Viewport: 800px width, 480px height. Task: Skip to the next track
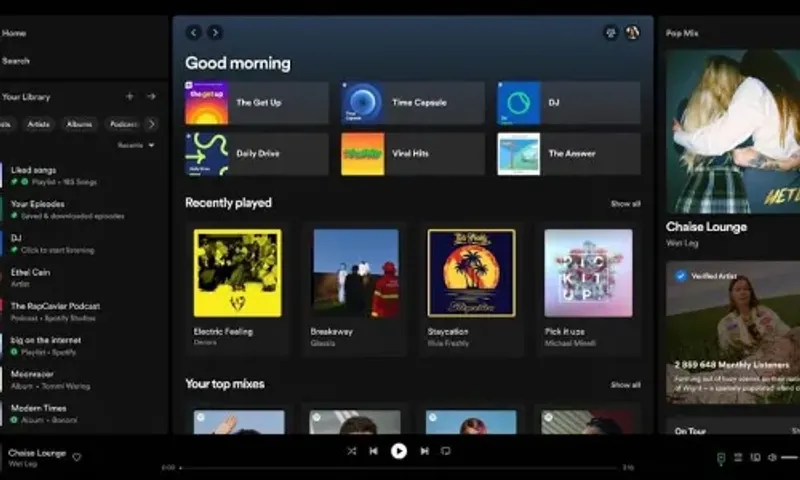424,451
